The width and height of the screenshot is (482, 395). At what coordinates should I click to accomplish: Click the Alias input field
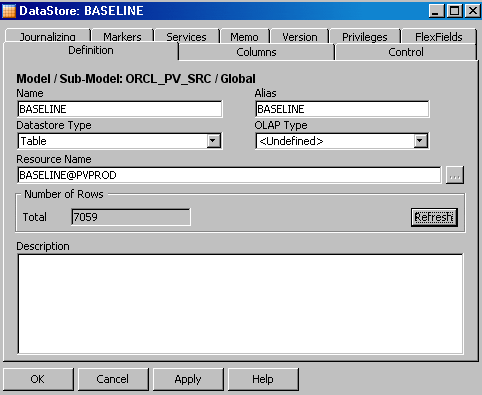point(342,109)
